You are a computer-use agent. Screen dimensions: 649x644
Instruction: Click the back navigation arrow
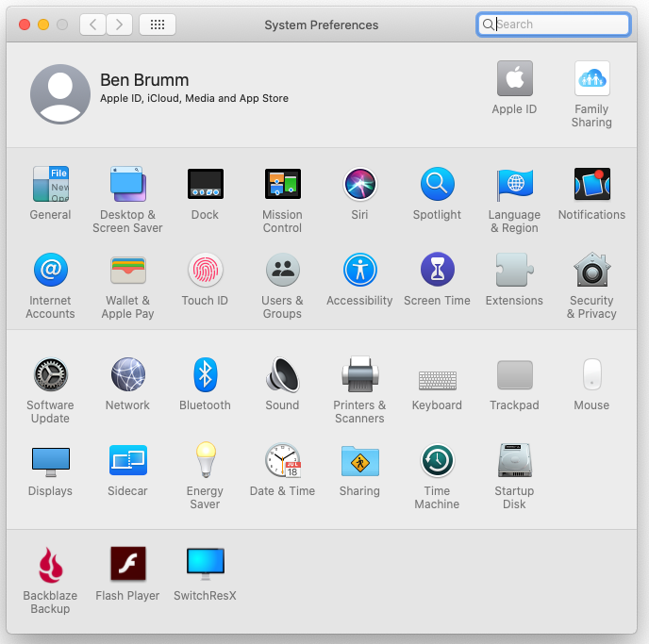(x=92, y=25)
